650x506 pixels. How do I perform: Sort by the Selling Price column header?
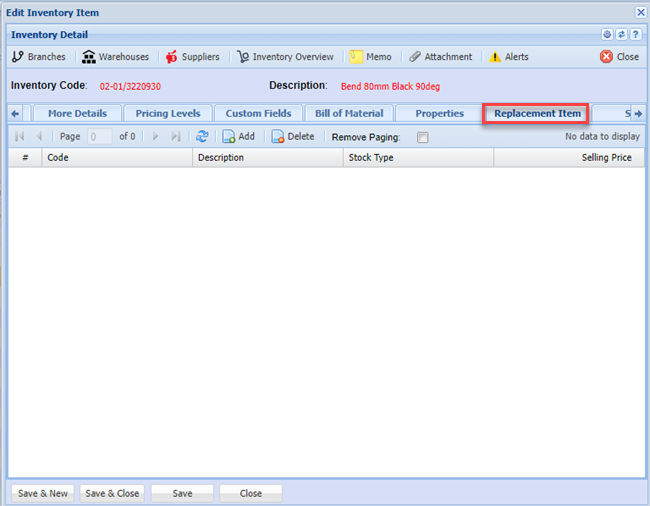(x=606, y=158)
